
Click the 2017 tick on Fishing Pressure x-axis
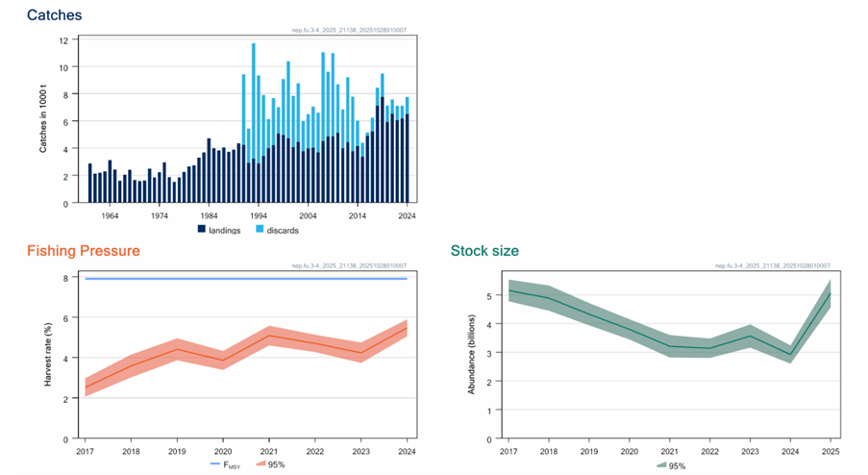85,450
